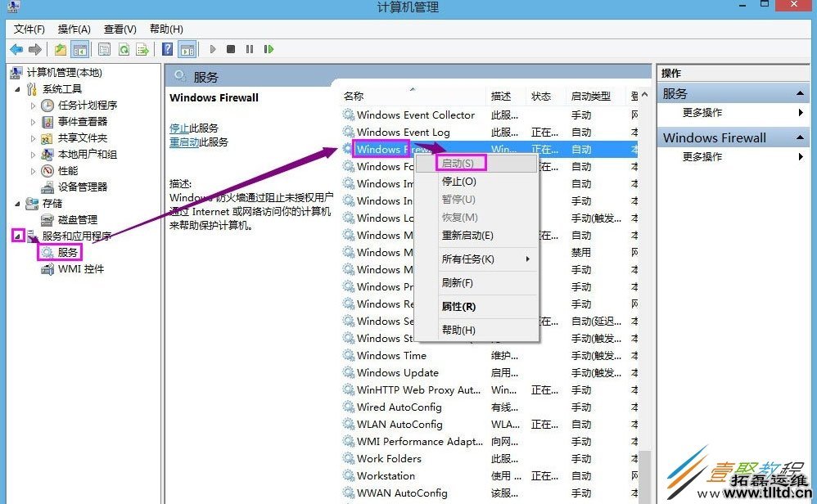Open the 操作(A) menu
Viewport: 817px width, 504px height.
pyautogui.click(x=74, y=29)
